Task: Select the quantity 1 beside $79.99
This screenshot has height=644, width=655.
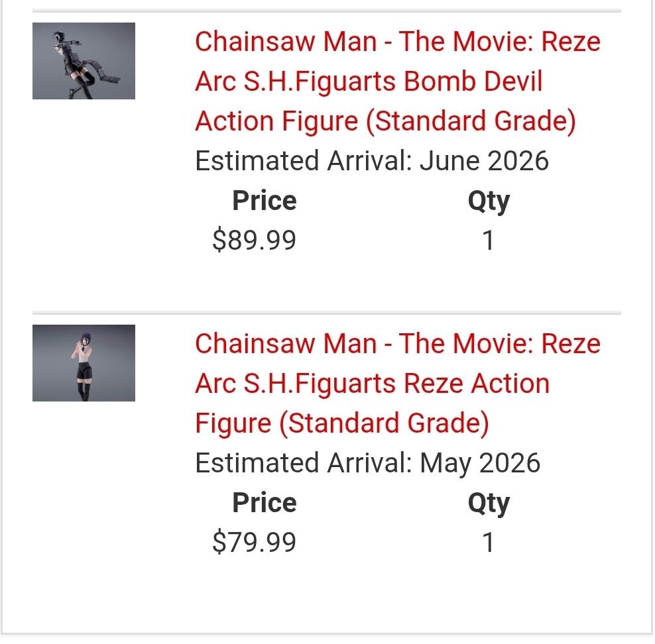Action: coord(489,543)
